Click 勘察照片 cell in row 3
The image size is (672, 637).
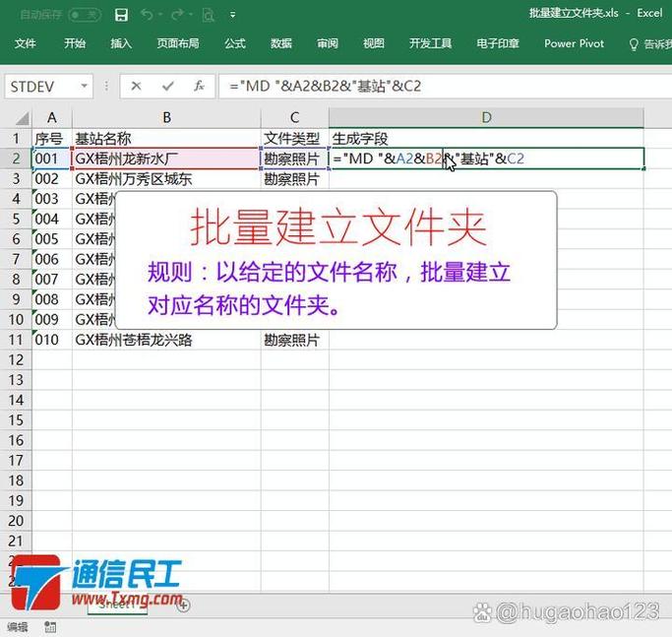295,179
